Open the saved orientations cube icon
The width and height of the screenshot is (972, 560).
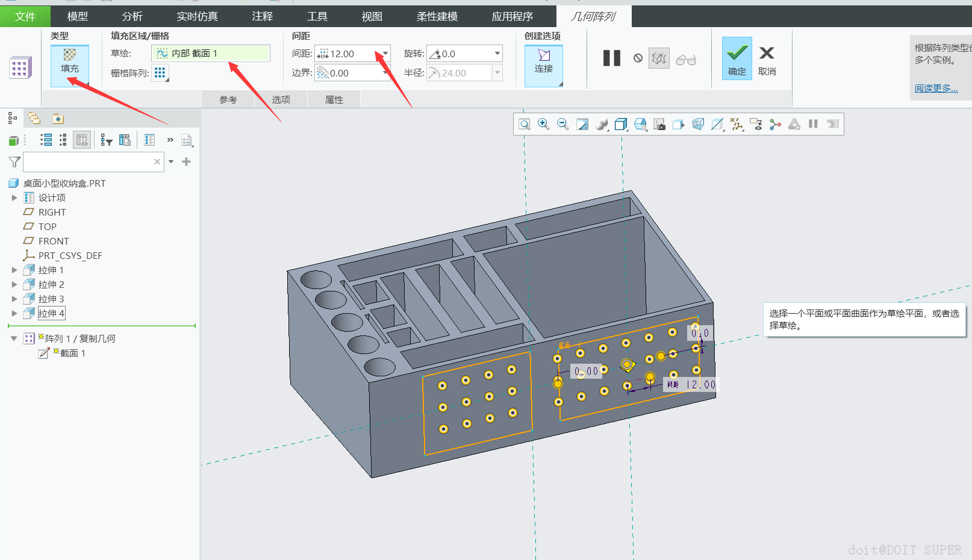tap(621, 124)
